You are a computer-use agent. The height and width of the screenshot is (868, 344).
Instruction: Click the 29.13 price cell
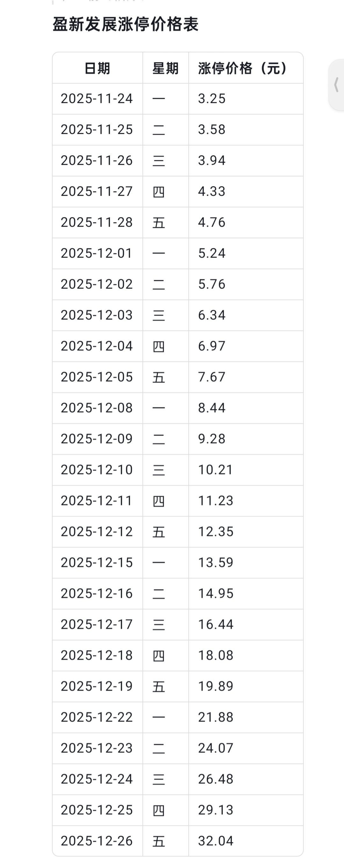216,810
